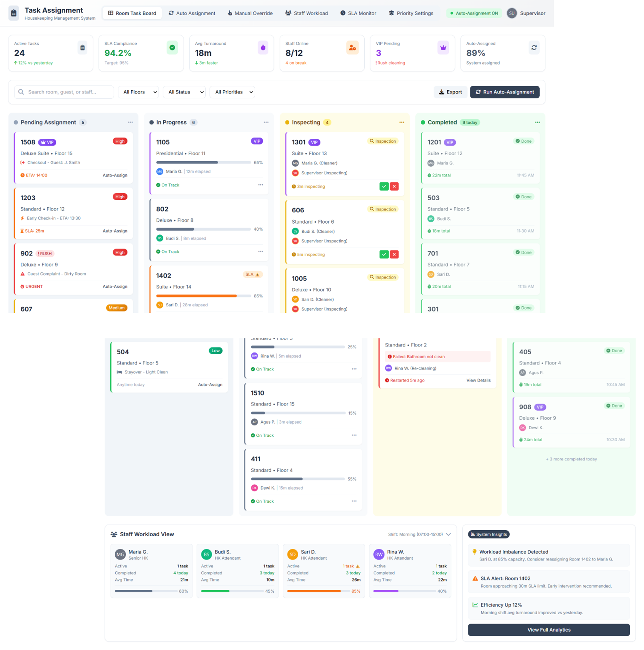Screen dimensions: 644x650
Task: Click the SLA Compliance checkmark icon
Action: [172, 48]
